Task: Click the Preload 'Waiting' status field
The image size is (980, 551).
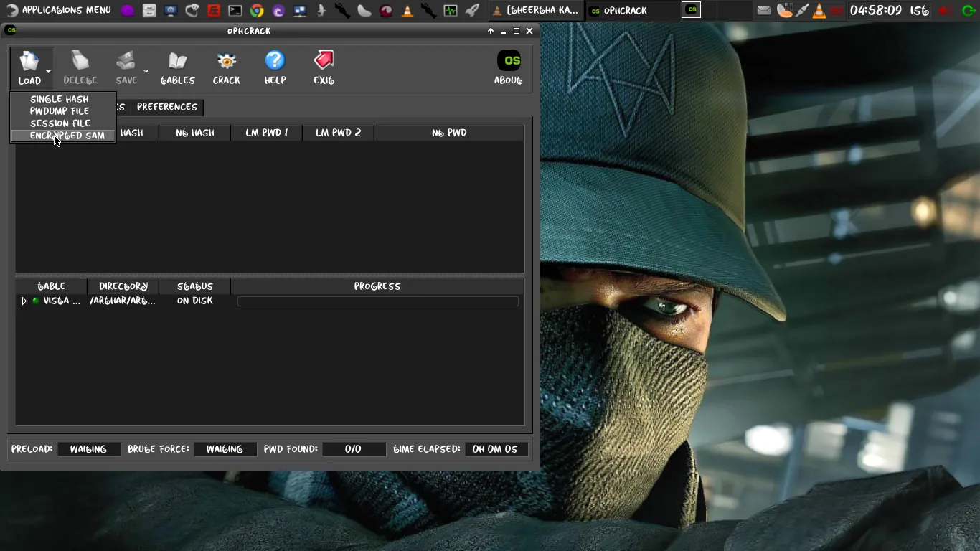Action: [x=88, y=449]
